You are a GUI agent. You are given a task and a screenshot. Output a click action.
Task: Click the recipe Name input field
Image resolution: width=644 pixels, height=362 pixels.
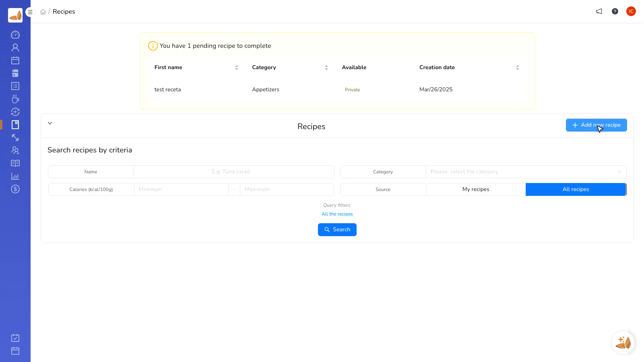234,172
